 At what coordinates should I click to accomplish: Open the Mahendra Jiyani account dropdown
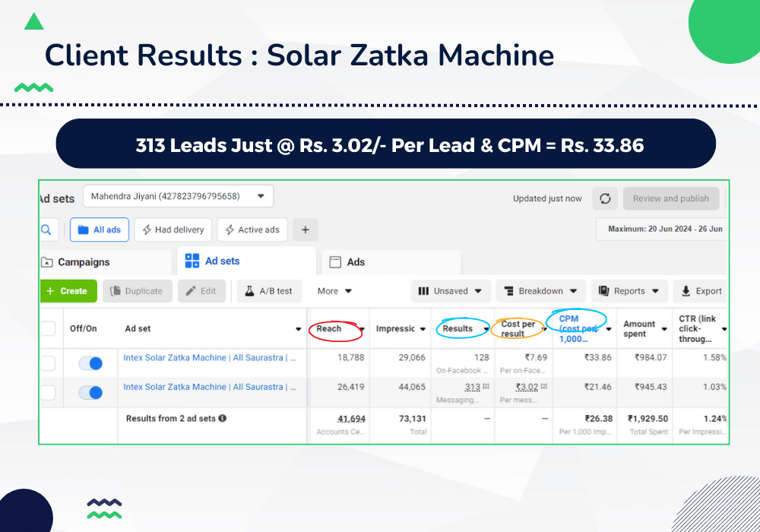pos(178,196)
